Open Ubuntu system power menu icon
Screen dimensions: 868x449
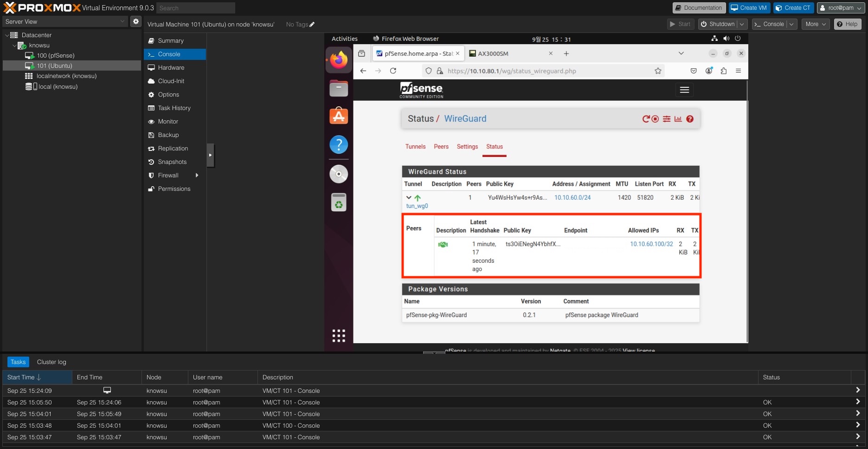click(x=738, y=39)
